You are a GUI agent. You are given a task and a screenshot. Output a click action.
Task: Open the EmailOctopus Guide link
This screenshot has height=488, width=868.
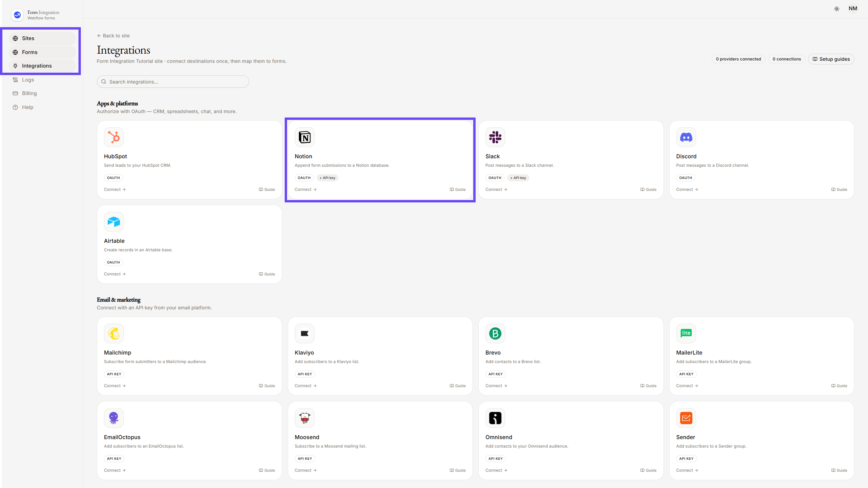(267, 470)
